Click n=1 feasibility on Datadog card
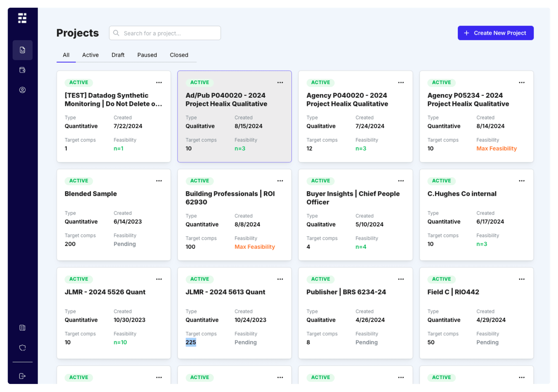This screenshot has height=392, width=558. 119,148
